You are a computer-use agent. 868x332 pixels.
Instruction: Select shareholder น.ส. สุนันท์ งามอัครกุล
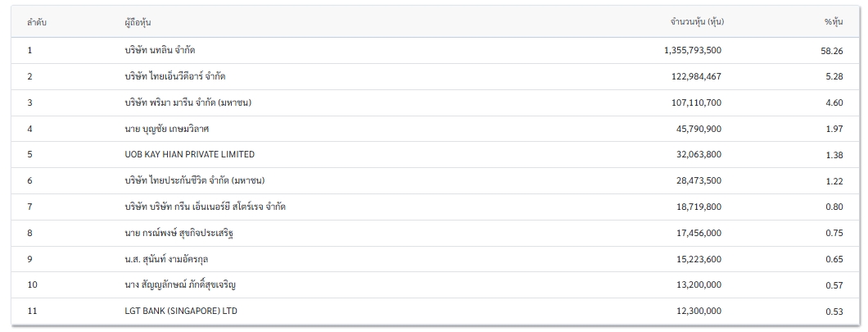pyautogui.click(x=166, y=259)
